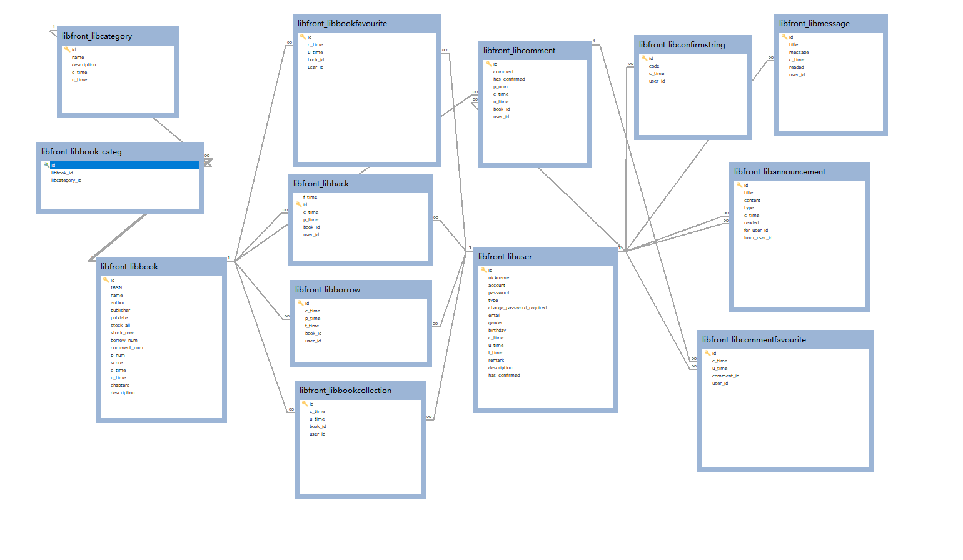Click the key icon in libfront_libcommentfavourite
Screen dimensions: 963x560
point(707,353)
